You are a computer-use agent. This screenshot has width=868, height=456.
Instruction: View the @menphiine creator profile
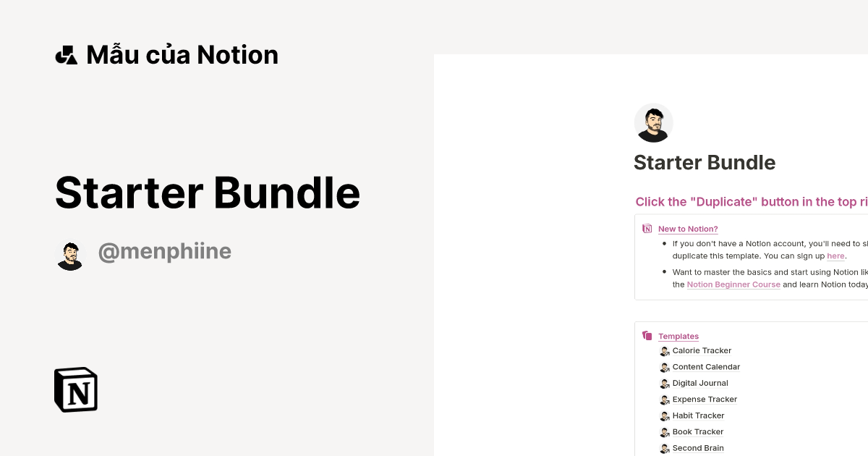tap(165, 251)
